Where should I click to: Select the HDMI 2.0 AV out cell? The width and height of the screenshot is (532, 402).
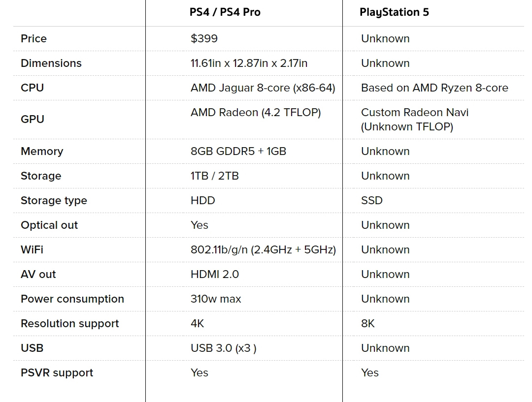[x=215, y=274]
